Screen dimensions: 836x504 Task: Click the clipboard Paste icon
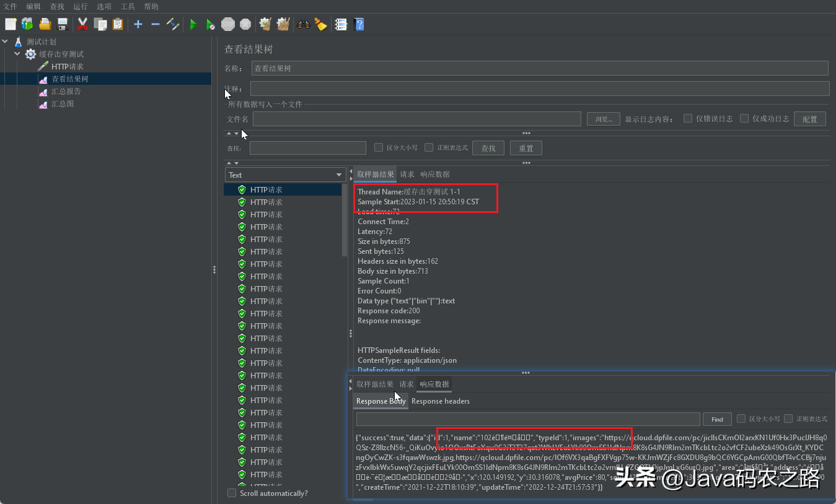pos(118,24)
